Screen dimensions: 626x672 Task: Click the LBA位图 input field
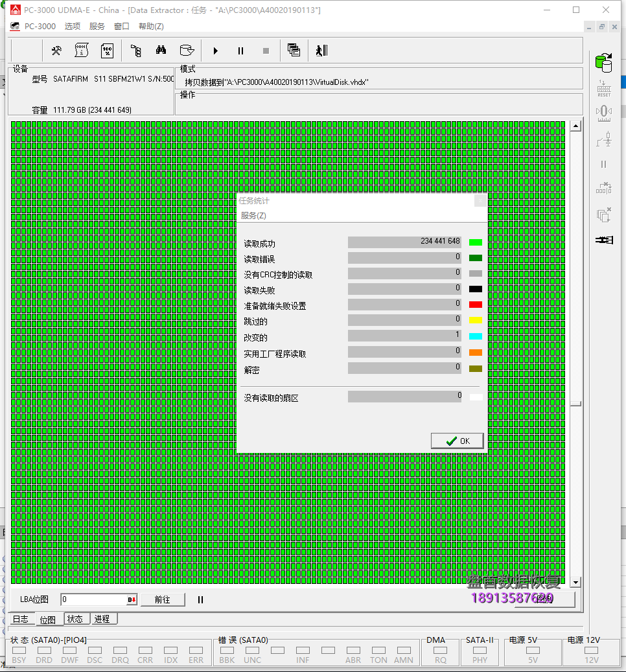tap(94, 600)
